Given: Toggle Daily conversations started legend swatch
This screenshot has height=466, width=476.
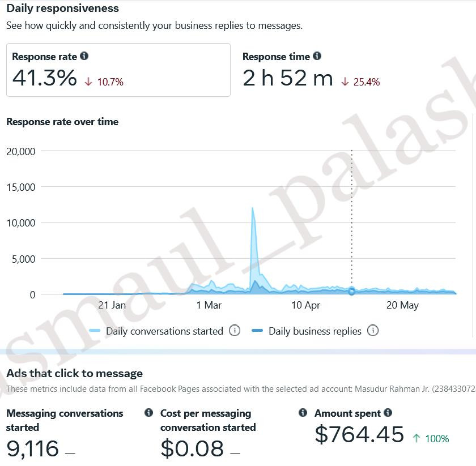Looking at the screenshot, I should pos(95,331).
